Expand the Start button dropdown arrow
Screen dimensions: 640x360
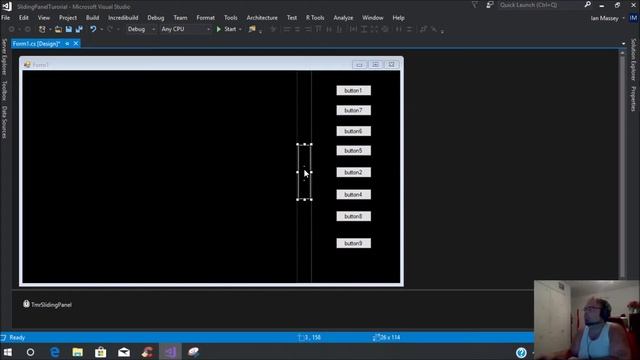click(x=240, y=29)
